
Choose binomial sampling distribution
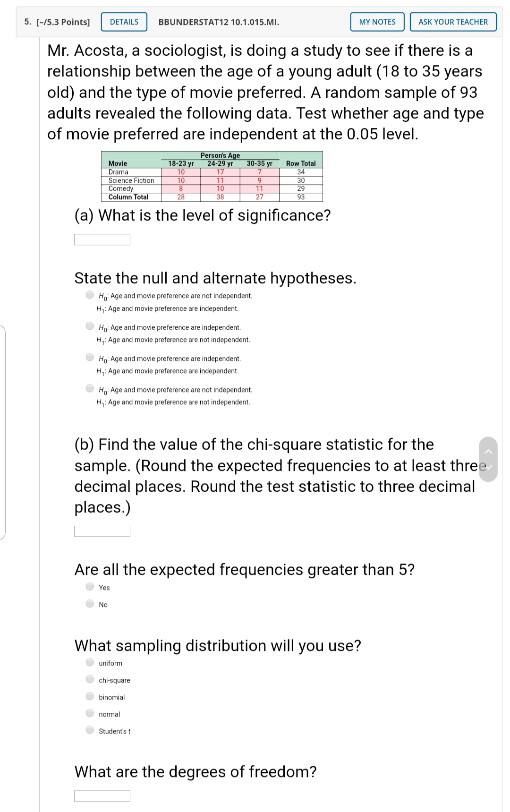[x=89, y=696]
